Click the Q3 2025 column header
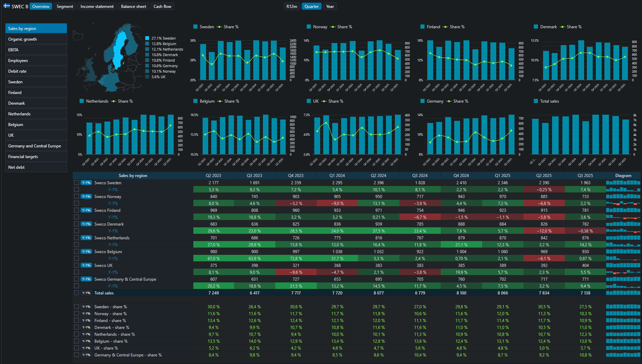Viewport: 642px width, 364px height. point(585,175)
